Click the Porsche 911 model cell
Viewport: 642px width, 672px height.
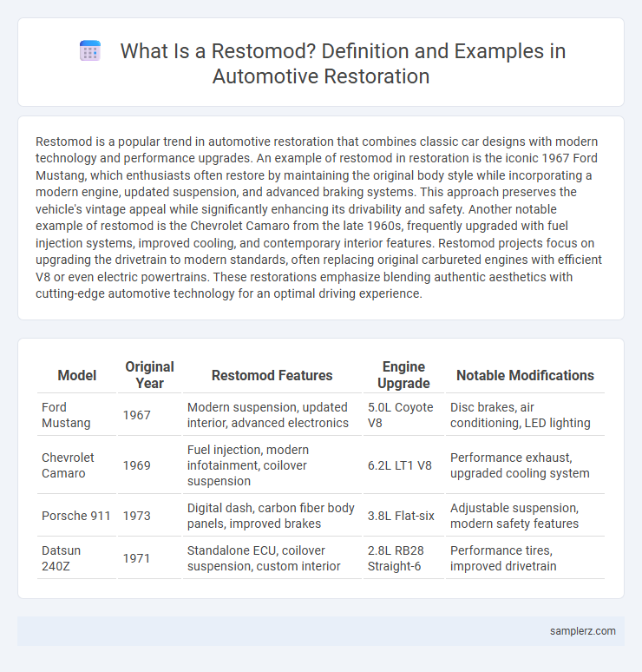(x=76, y=516)
